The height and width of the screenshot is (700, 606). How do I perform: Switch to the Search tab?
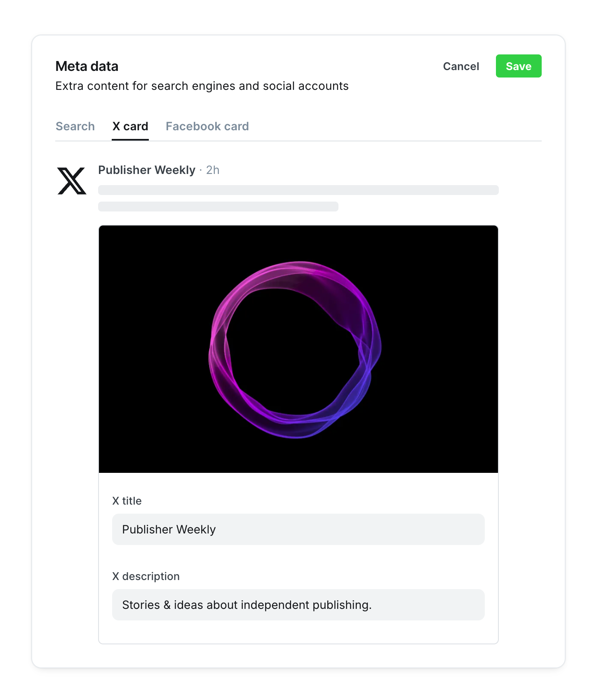coord(75,126)
